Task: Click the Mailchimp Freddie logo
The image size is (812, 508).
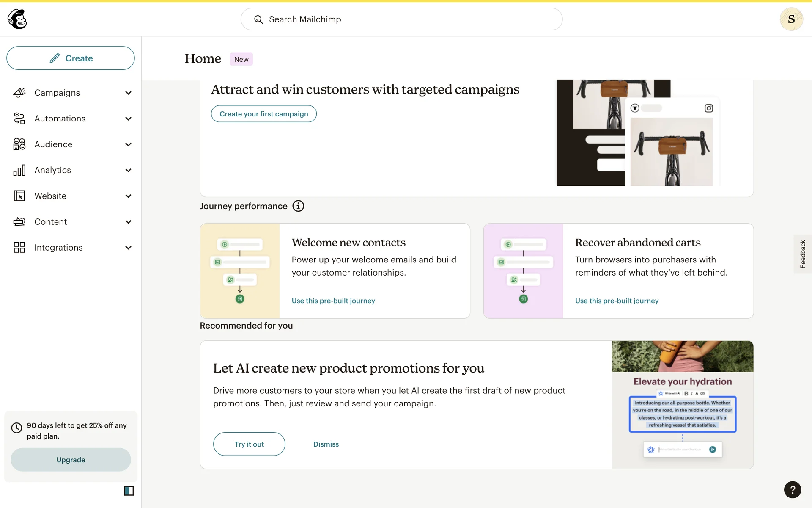Action: click(17, 19)
